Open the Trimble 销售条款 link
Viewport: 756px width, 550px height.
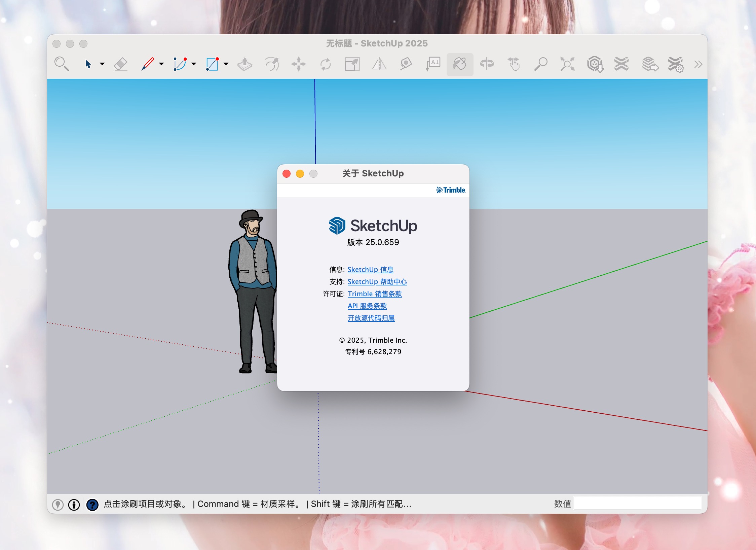(x=375, y=294)
